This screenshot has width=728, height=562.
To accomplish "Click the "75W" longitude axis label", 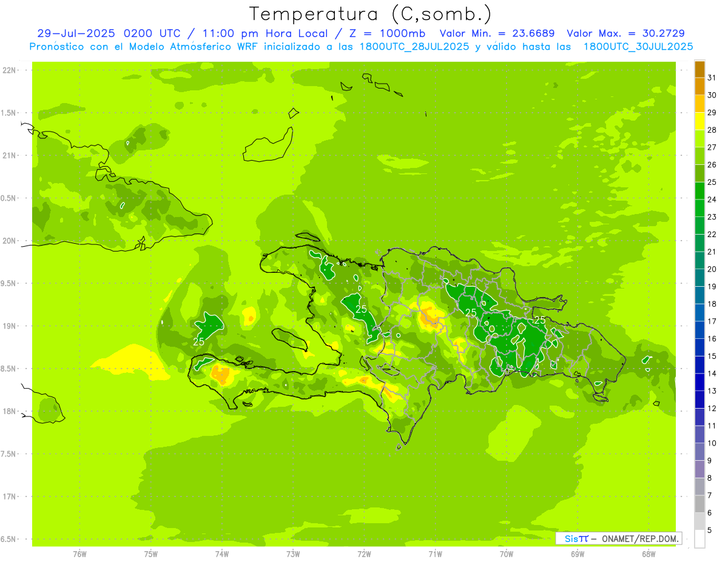I will (151, 555).
